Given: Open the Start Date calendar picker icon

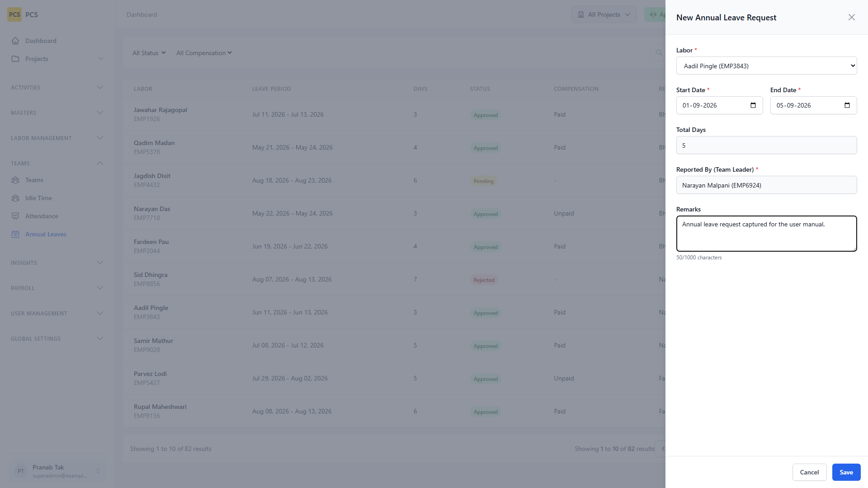Looking at the screenshot, I should click(753, 105).
